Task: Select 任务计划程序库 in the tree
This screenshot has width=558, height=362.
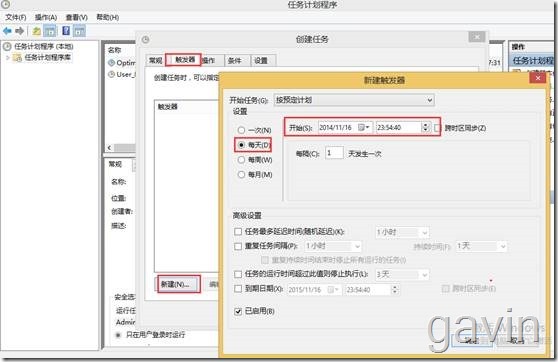Action: [48, 57]
